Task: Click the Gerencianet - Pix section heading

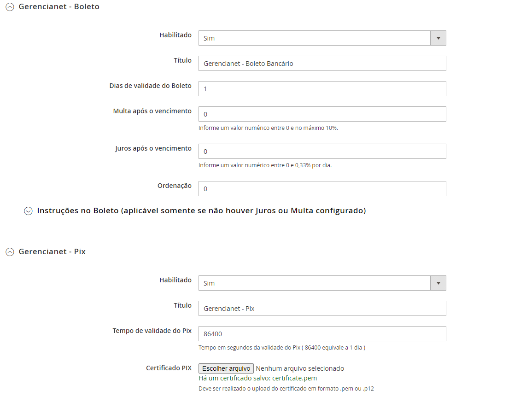Action: click(52, 252)
